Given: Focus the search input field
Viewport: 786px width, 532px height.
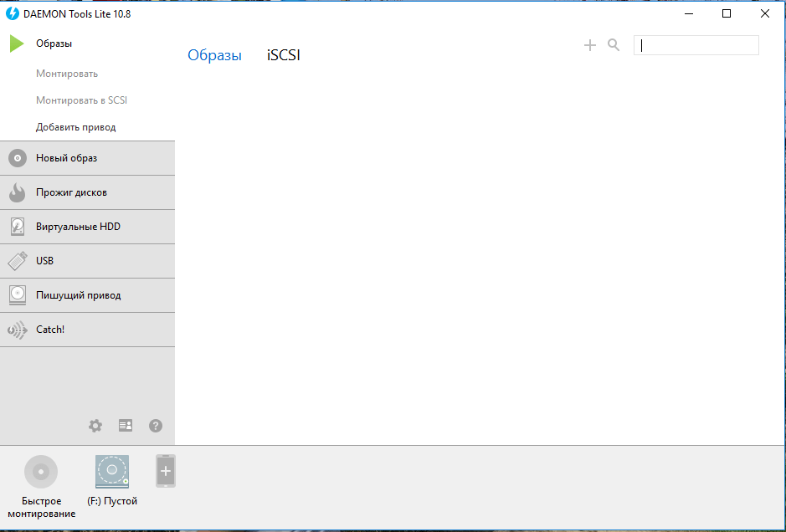Looking at the screenshot, I should pos(696,45).
